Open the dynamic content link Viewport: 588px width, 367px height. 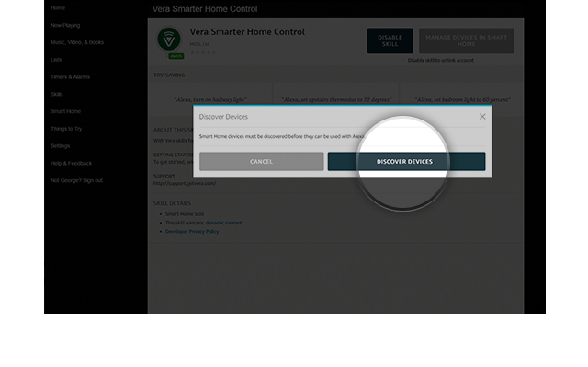223,223
